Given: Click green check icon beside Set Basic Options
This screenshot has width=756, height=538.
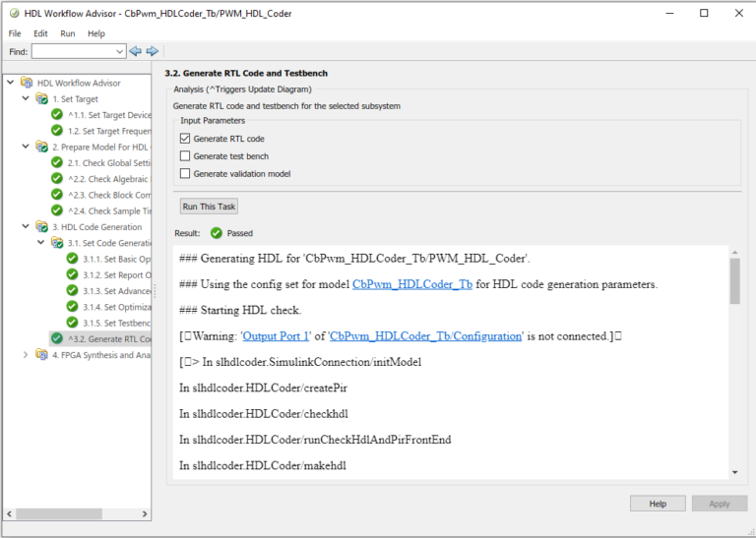Looking at the screenshot, I should [73, 259].
